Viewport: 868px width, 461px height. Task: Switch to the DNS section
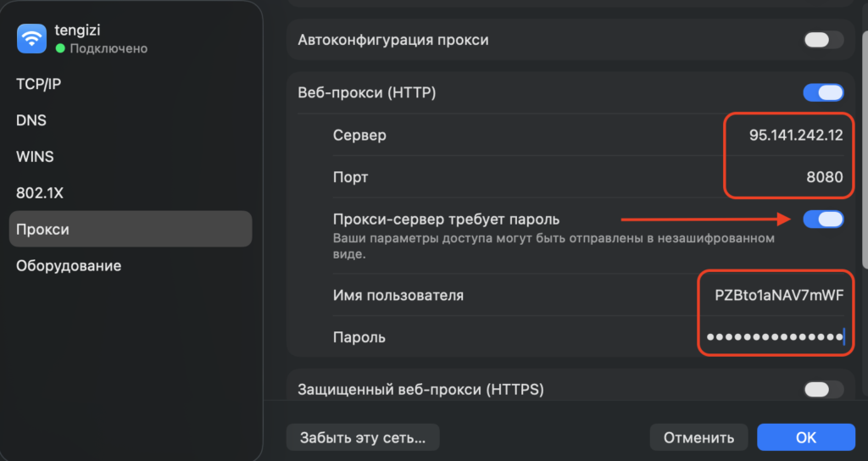[31, 120]
